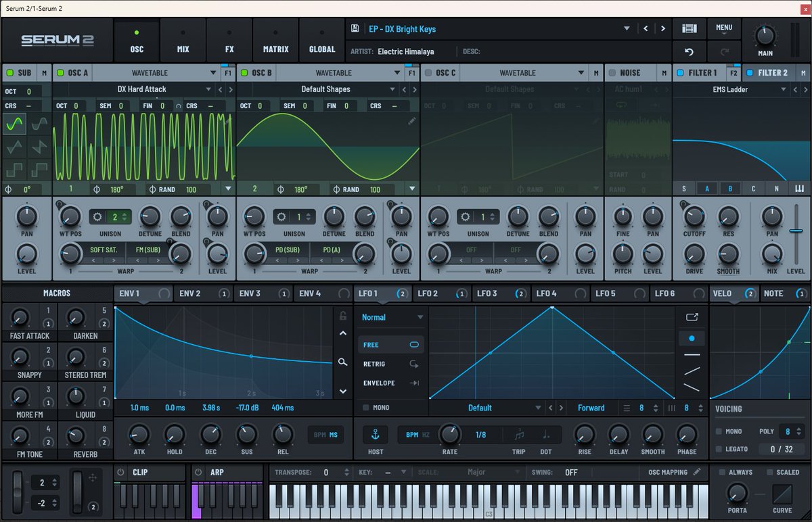The image size is (812, 522).
Task: Open the GLOBAL tab
Action: 322,41
